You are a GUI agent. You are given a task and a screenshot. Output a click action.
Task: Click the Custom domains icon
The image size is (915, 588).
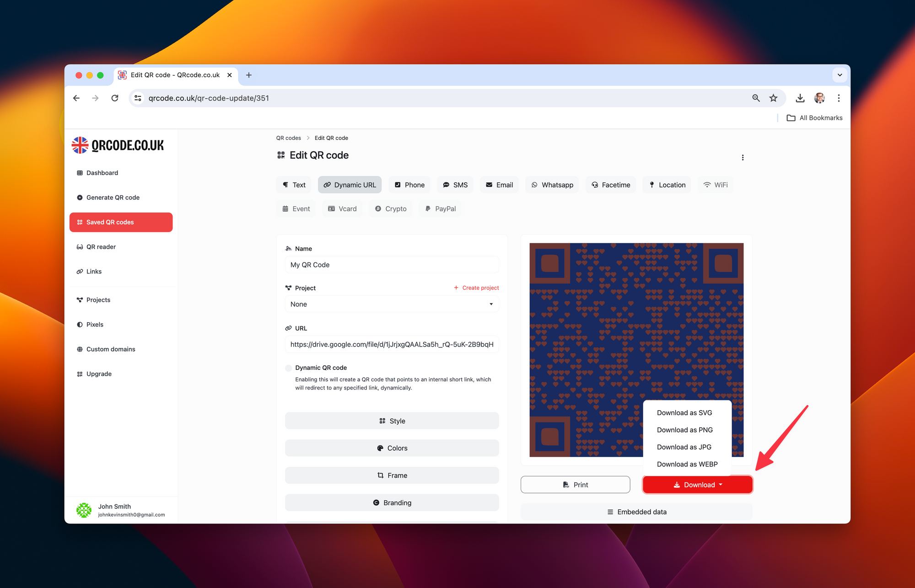point(79,349)
